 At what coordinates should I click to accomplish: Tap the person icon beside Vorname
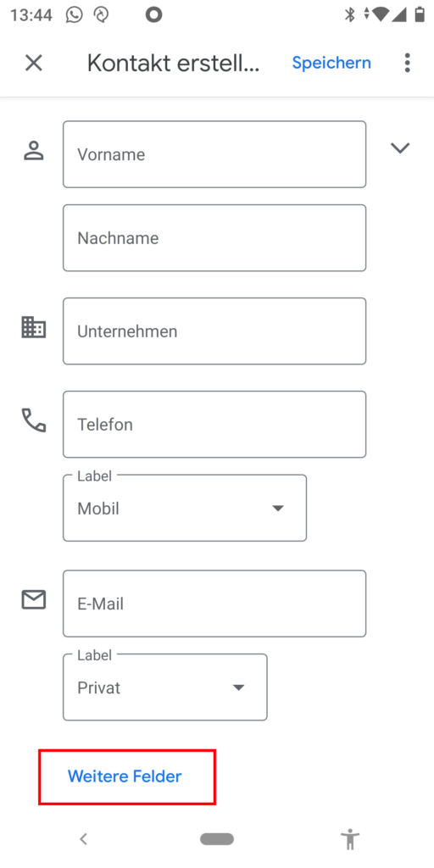tap(34, 151)
